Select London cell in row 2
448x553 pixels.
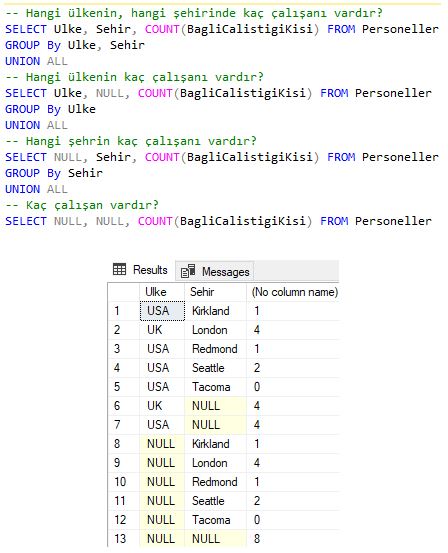[x=215, y=330]
